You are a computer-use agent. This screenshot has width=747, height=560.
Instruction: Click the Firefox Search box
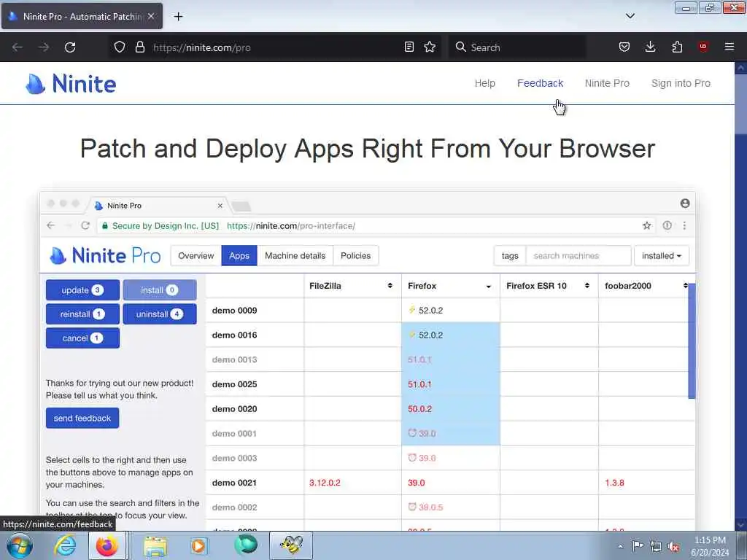click(517, 47)
